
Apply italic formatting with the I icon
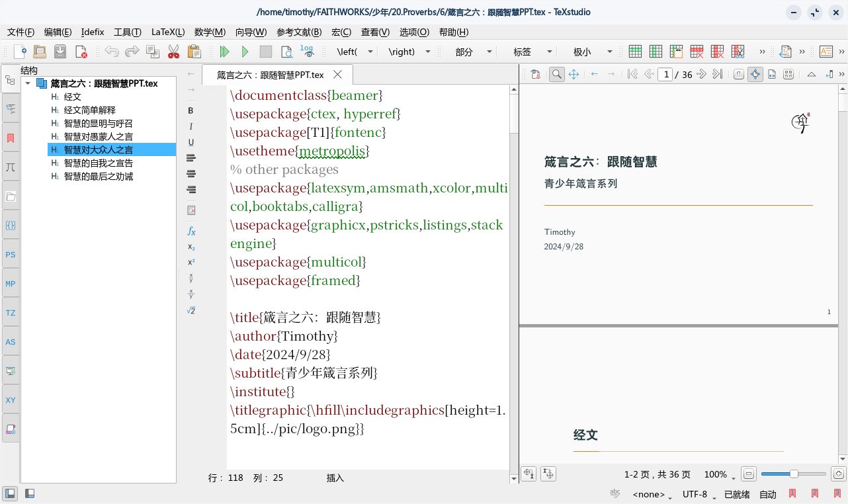[x=191, y=126]
